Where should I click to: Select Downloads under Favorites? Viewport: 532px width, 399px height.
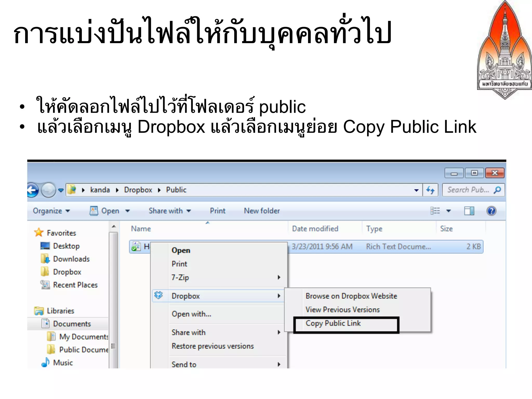[x=71, y=259]
